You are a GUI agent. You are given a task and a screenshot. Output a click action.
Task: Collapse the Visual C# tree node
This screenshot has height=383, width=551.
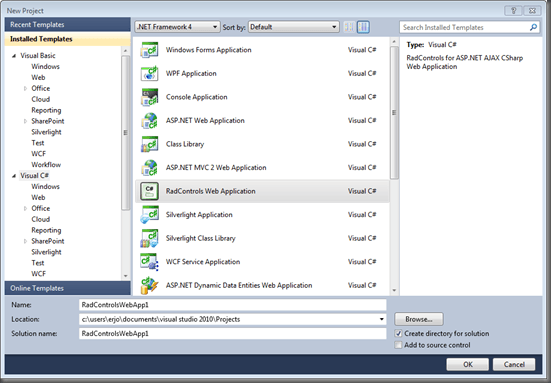pyautogui.click(x=14, y=176)
